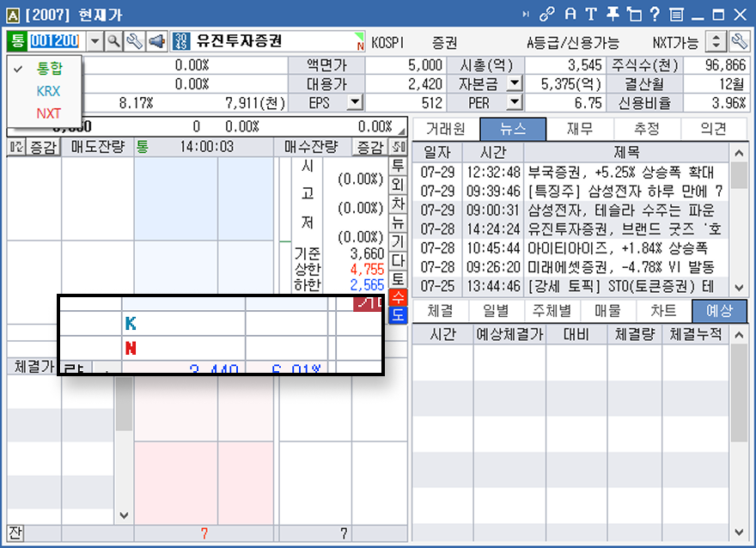Click the blue 도 sell side button
Screen dimensions: 756x548
click(x=398, y=315)
